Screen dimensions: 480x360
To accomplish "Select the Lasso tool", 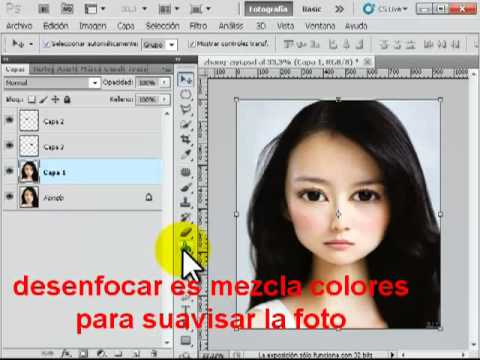I will pyautogui.click(x=186, y=110).
